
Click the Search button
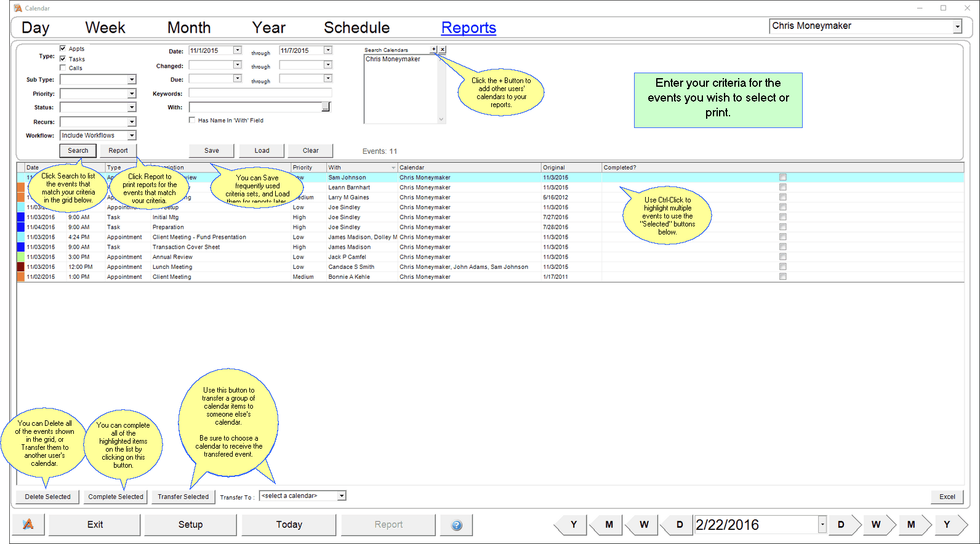[x=78, y=151]
